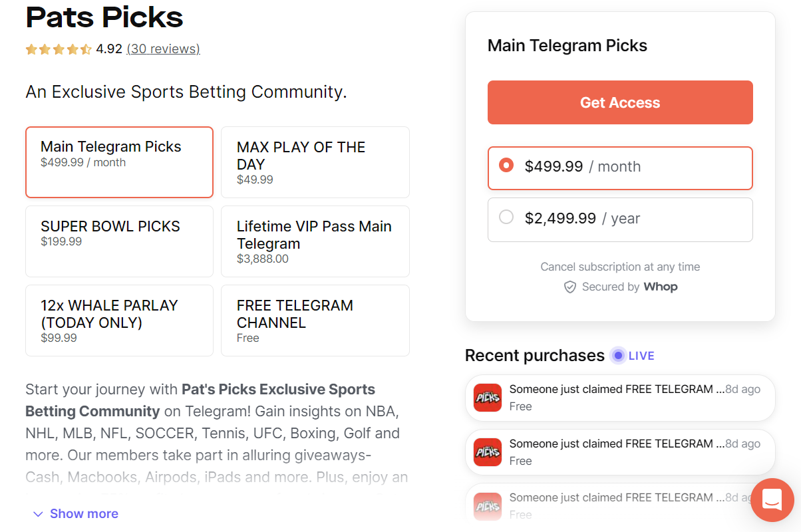This screenshot has width=801, height=532.
Task: Click the Get Access button
Action: coord(619,102)
